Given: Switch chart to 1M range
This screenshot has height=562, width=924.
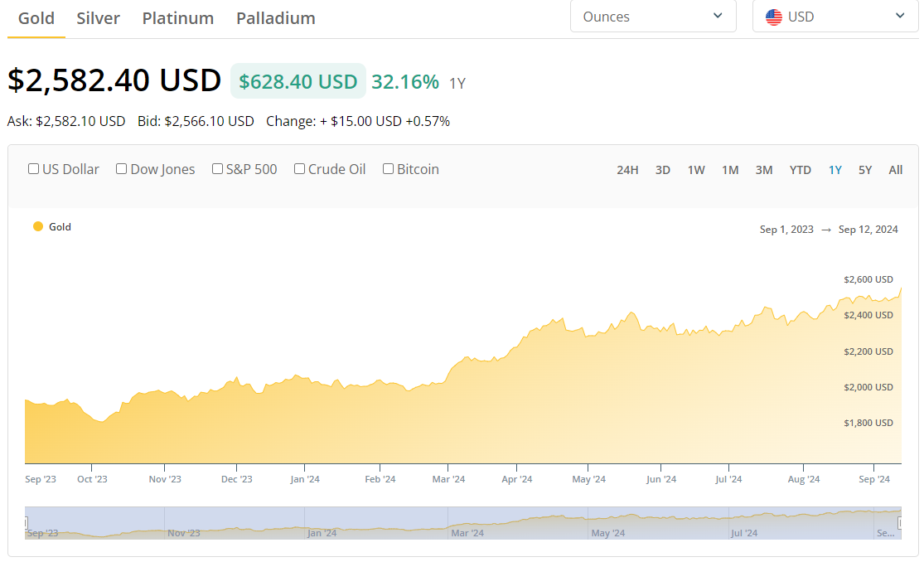Looking at the screenshot, I should click(x=730, y=170).
